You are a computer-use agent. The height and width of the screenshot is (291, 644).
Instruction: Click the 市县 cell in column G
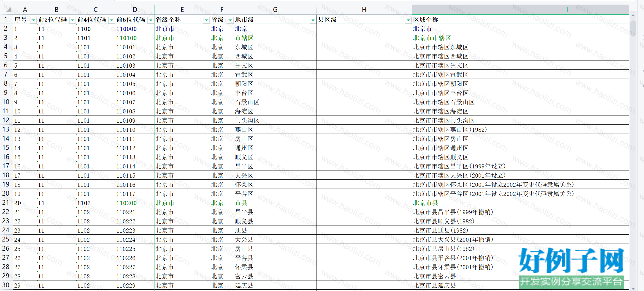tap(275, 203)
